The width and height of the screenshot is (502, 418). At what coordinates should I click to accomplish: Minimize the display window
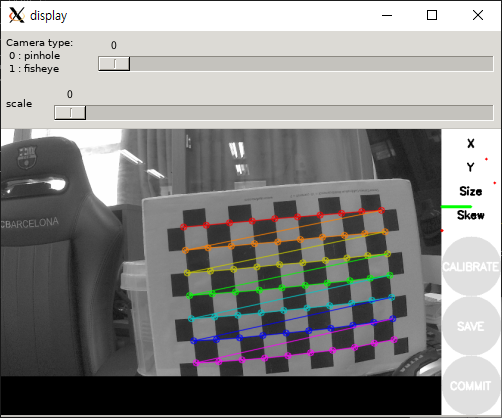[387, 15]
